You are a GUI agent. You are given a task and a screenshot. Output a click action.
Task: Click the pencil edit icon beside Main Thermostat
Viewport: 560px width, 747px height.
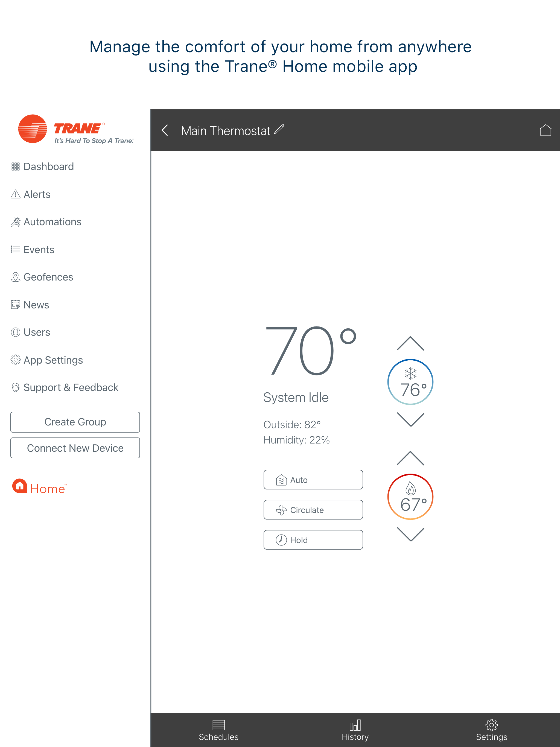279,130
